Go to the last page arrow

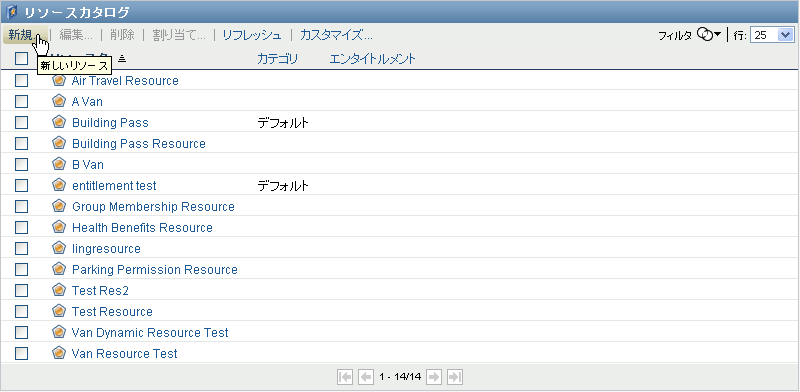455,377
